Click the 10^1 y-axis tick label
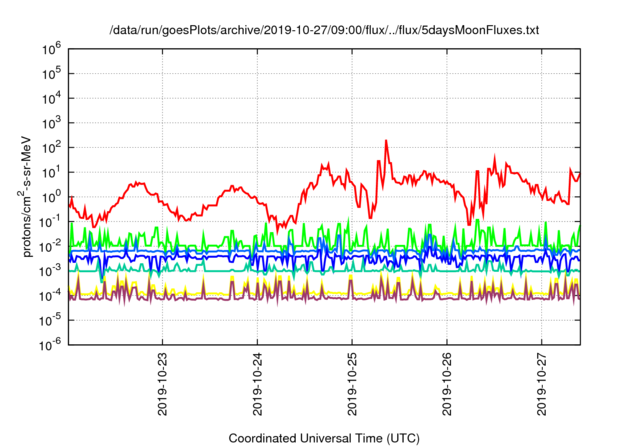The height and width of the screenshot is (448, 640). pyautogui.click(x=51, y=172)
